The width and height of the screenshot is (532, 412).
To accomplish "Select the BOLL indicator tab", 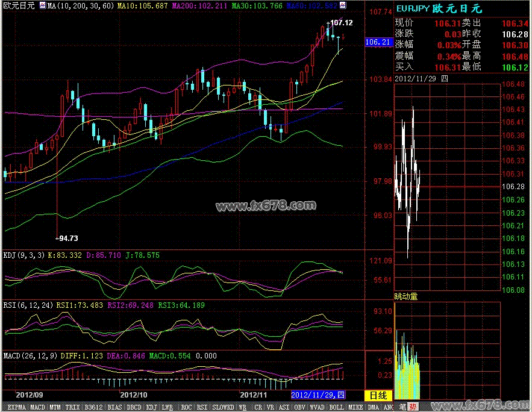I will pyautogui.click(x=337, y=407).
